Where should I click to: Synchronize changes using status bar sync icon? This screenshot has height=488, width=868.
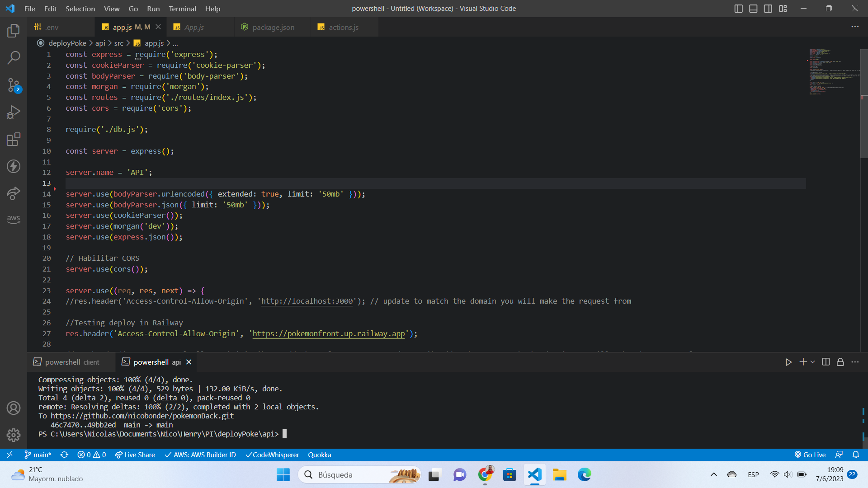coord(64,455)
